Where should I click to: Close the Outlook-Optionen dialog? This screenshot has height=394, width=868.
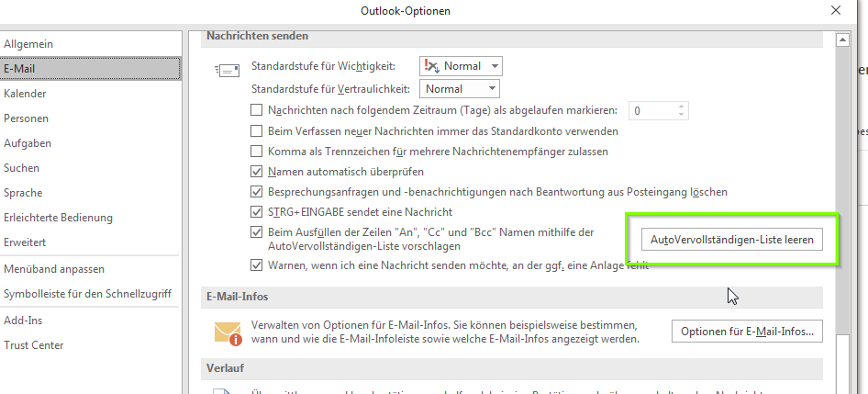coord(835,9)
